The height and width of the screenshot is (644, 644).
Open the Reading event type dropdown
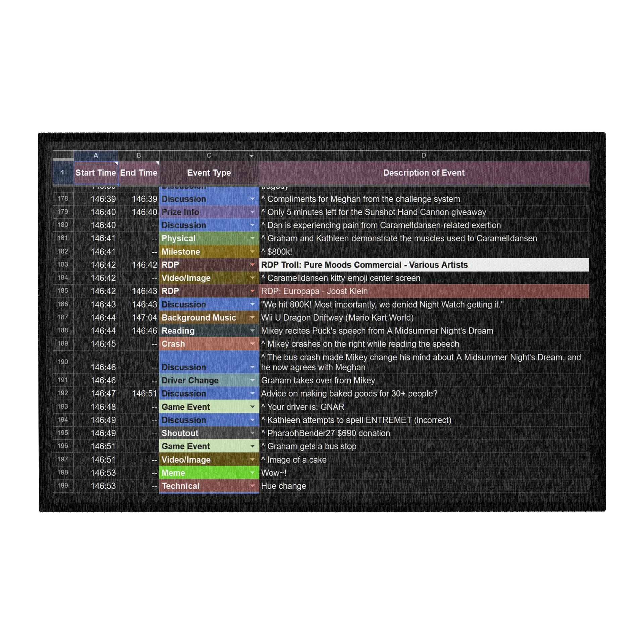(252, 330)
